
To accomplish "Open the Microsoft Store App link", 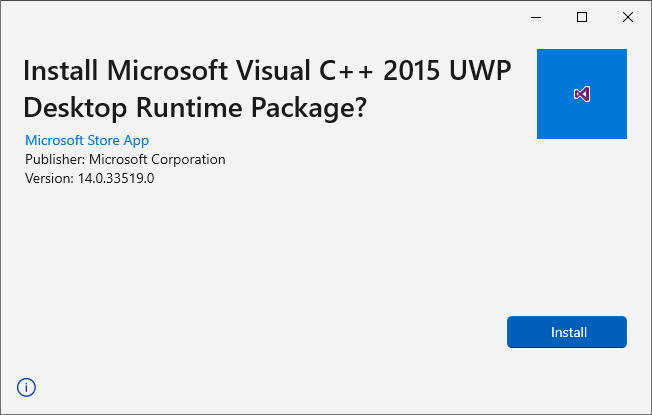I will [x=87, y=140].
